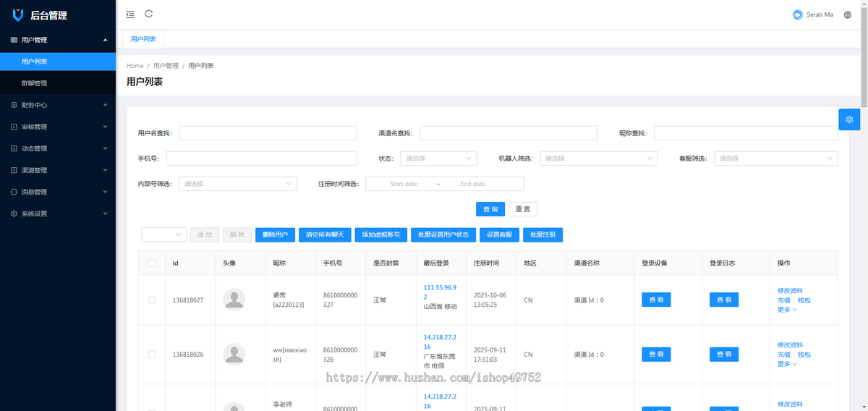Click 查看 登录日志 for user 136818026

[x=724, y=355]
